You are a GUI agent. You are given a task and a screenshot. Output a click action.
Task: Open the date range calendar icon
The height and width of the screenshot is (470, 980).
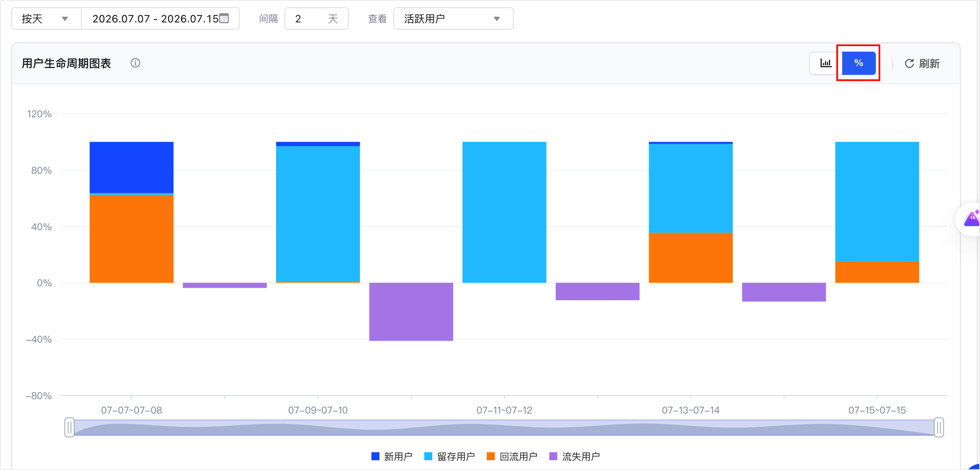[224, 18]
